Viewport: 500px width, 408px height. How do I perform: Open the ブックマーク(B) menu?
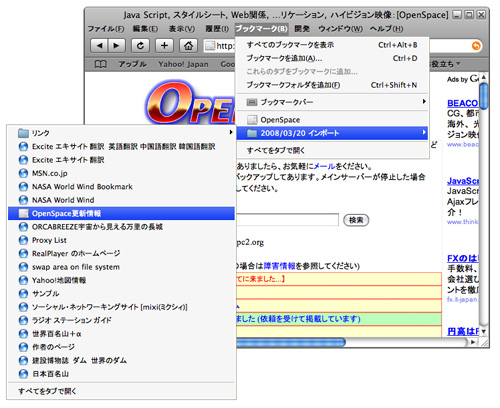(x=262, y=29)
